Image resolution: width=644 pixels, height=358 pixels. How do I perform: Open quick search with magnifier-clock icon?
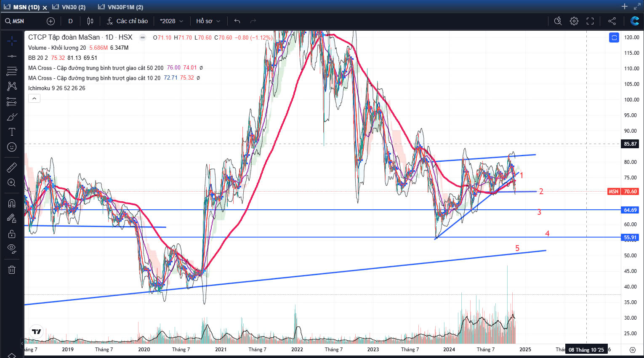558,21
